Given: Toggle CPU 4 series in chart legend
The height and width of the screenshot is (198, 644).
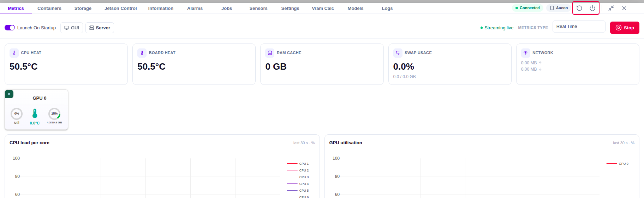Looking at the screenshot, I should 298,184.
